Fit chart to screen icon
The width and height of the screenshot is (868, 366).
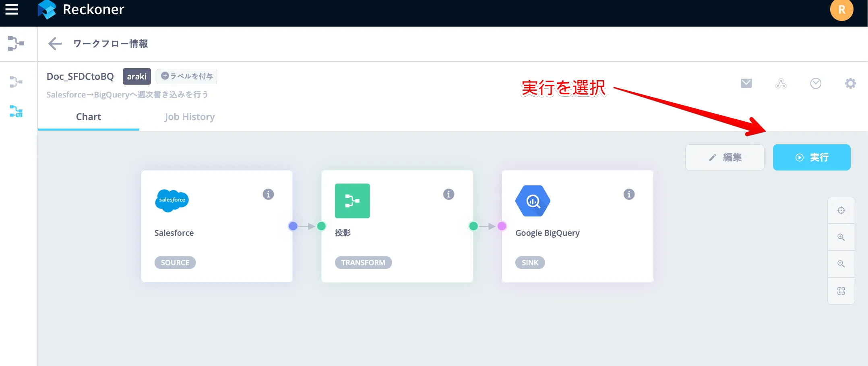[841, 291]
